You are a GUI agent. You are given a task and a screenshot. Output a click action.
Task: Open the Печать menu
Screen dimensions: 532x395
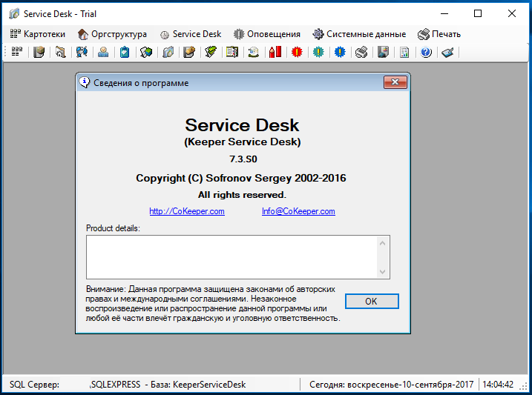(439, 34)
